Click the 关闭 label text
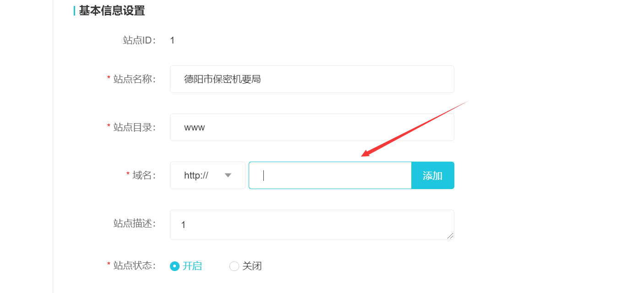The image size is (644, 293). 252,266
